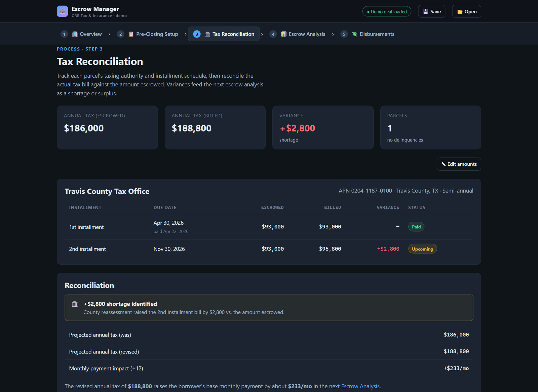Click the Upcoming status badge
This screenshot has height=392, width=538.
coord(423,249)
